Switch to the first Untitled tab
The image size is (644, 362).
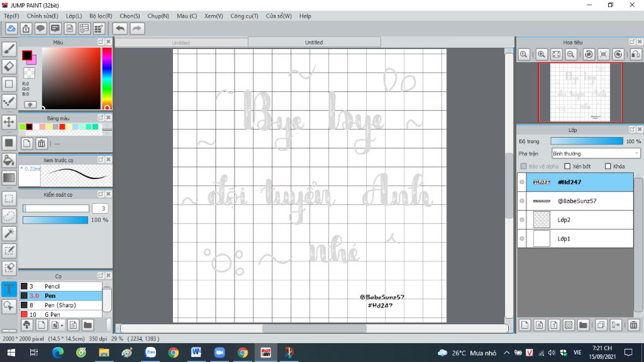(x=180, y=43)
